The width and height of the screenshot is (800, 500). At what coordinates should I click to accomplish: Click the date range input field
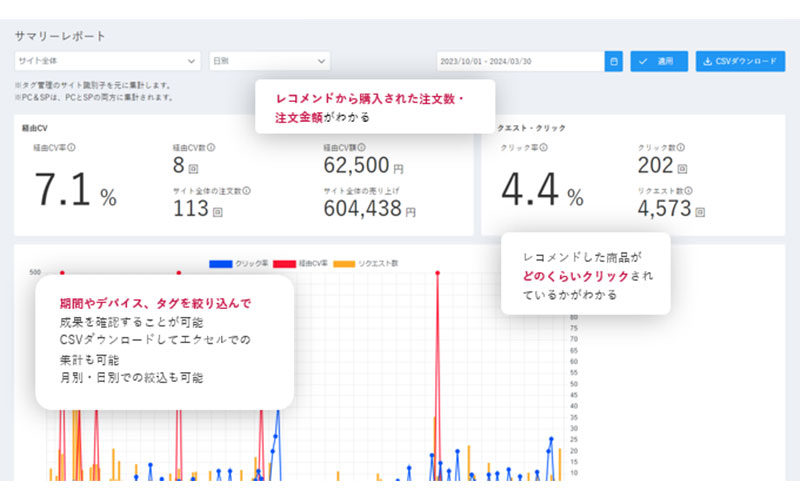[520, 61]
